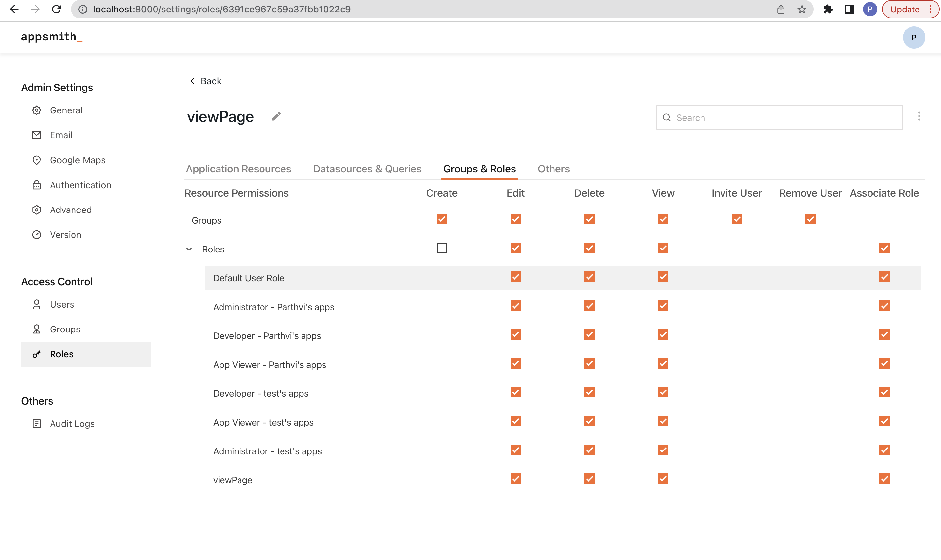The image size is (941, 560).
Task: Open the three-dot menu beside Search
Action: (919, 116)
